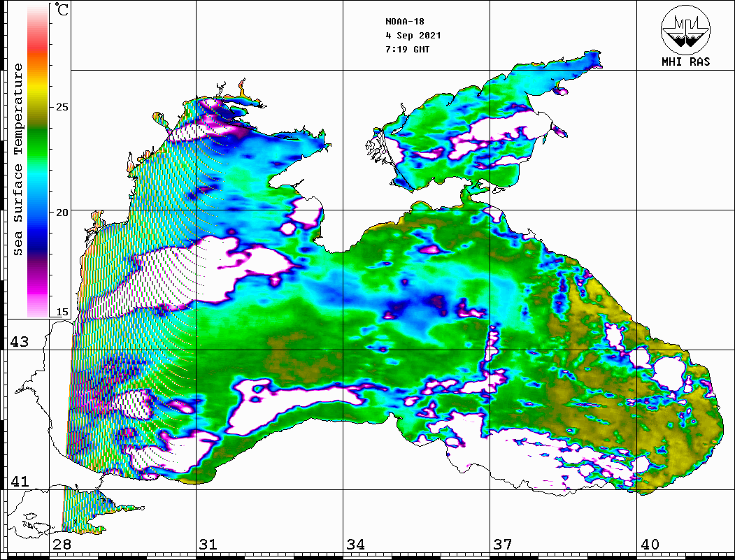
Task: Click latitude label 43
Action: tap(20, 342)
